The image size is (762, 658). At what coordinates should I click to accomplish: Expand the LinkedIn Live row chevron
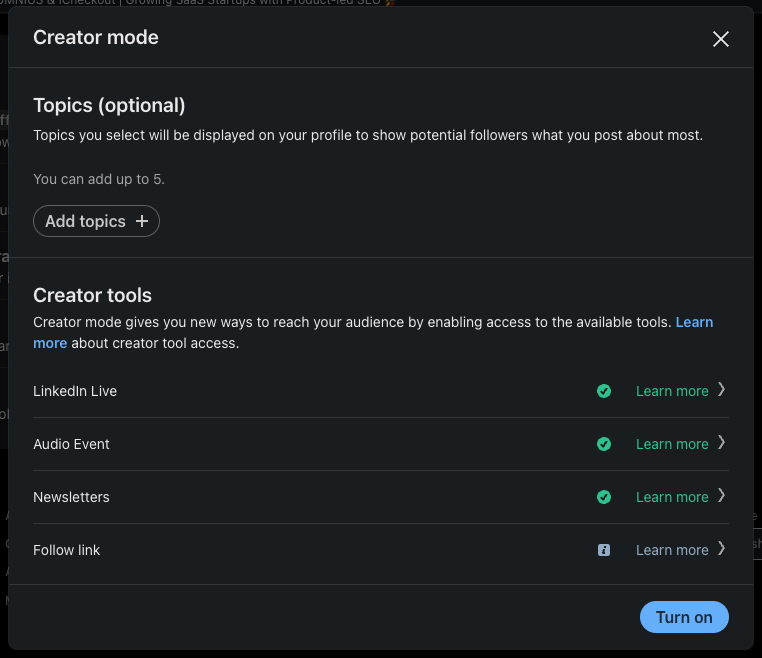click(722, 390)
